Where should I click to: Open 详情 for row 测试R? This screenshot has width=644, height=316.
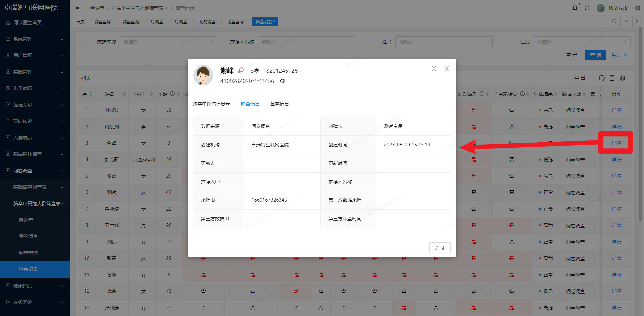(x=616, y=110)
